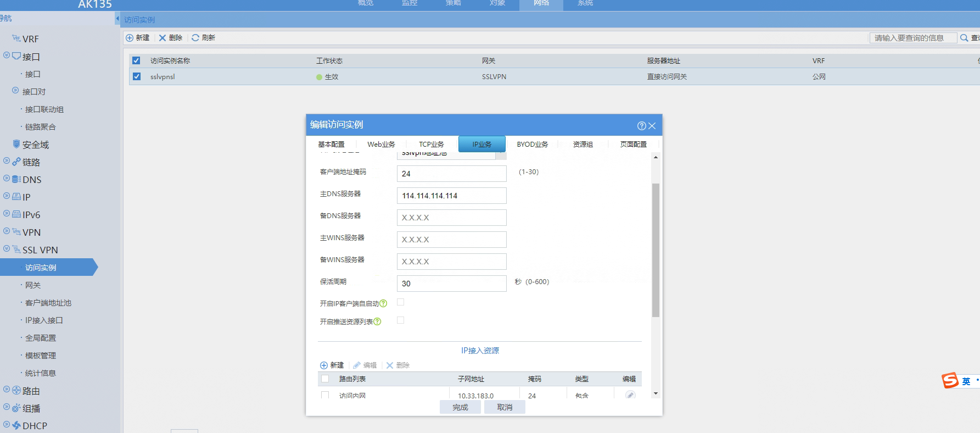Screen dimensions: 980x433
Task: Click the magnifier search icon
Action: (x=964, y=38)
